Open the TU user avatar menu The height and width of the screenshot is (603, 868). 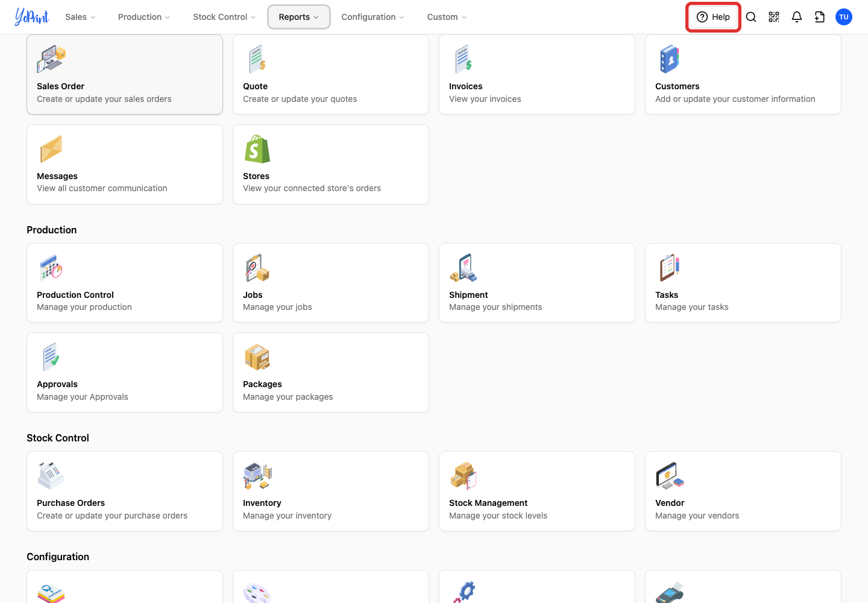(x=844, y=17)
